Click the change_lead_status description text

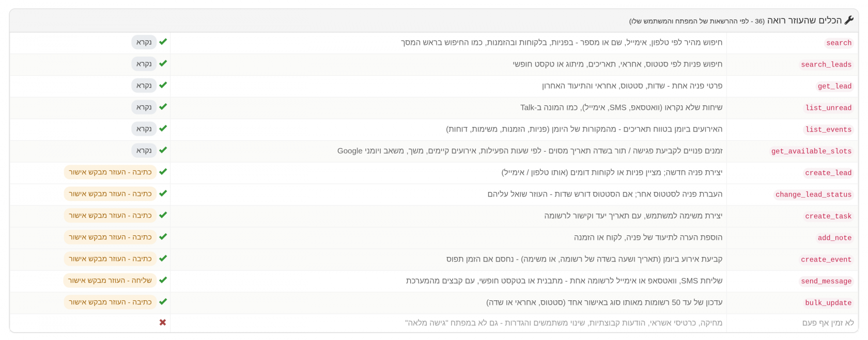pos(605,194)
